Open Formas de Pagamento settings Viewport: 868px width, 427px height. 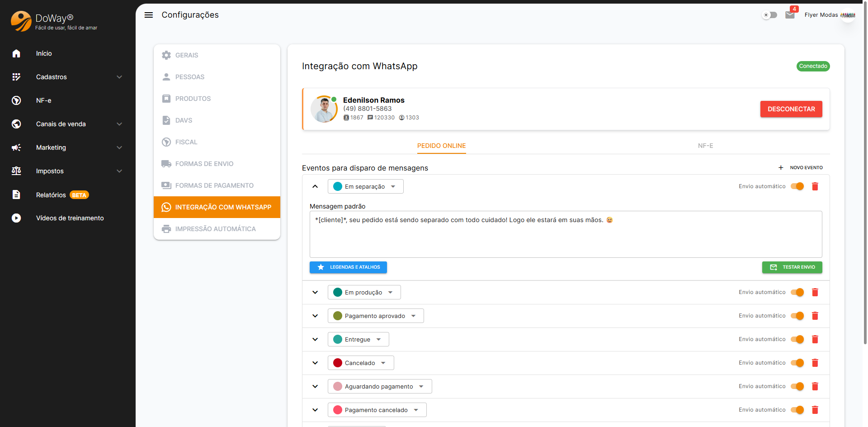pos(214,185)
